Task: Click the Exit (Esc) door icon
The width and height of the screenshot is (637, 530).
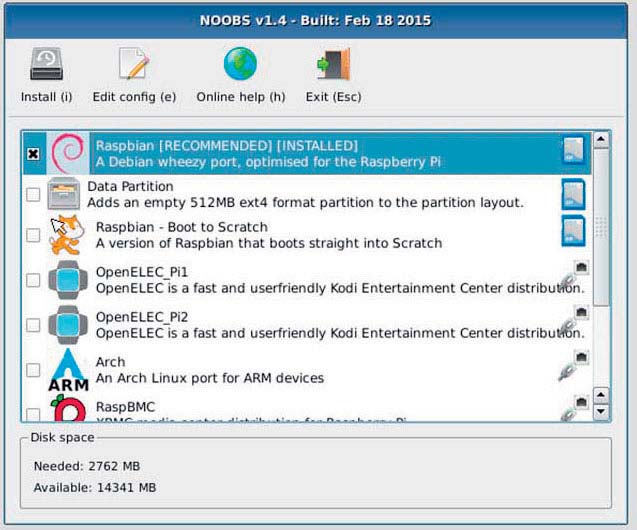Action: (x=333, y=64)
